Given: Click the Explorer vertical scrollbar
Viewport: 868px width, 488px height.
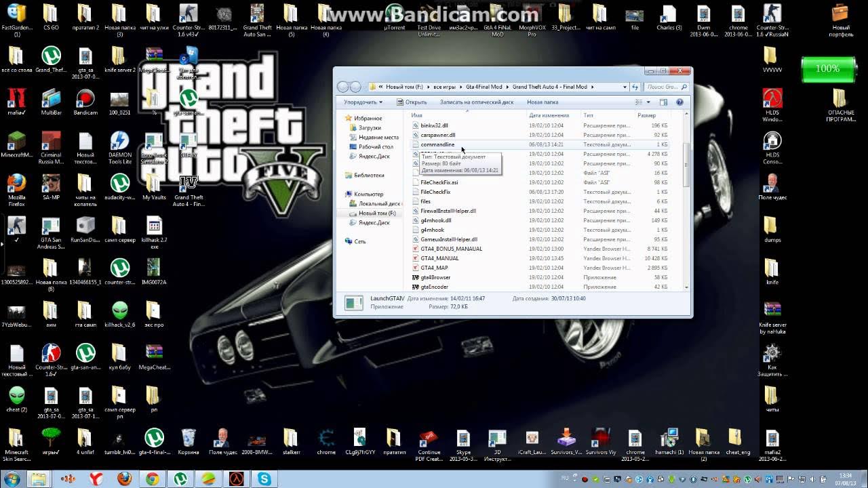Looking at the screenshot, I should pos(687,165).
